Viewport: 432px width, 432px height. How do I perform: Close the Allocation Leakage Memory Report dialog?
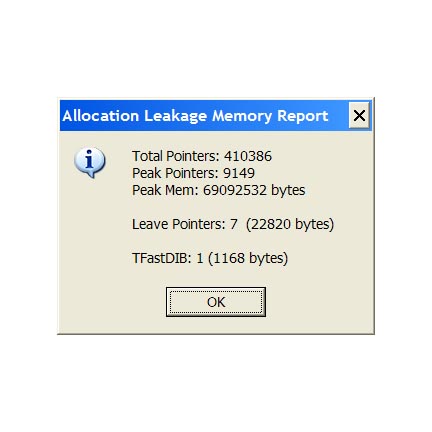coord(359,116)
